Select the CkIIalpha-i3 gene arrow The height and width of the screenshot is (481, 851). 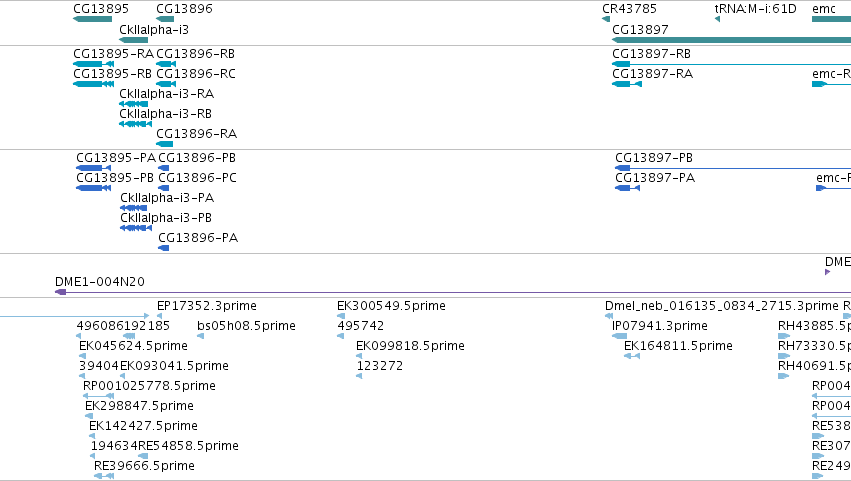134,40
